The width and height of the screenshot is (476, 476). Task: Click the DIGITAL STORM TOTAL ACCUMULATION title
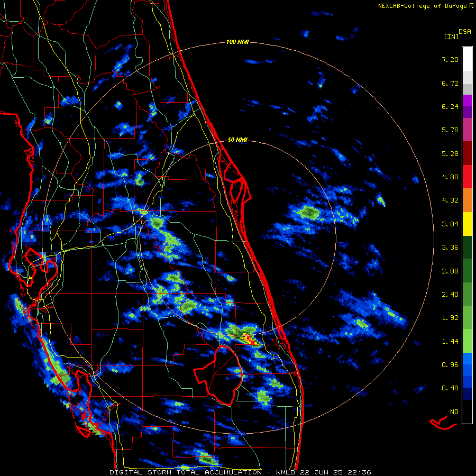(x=186, y=472)
